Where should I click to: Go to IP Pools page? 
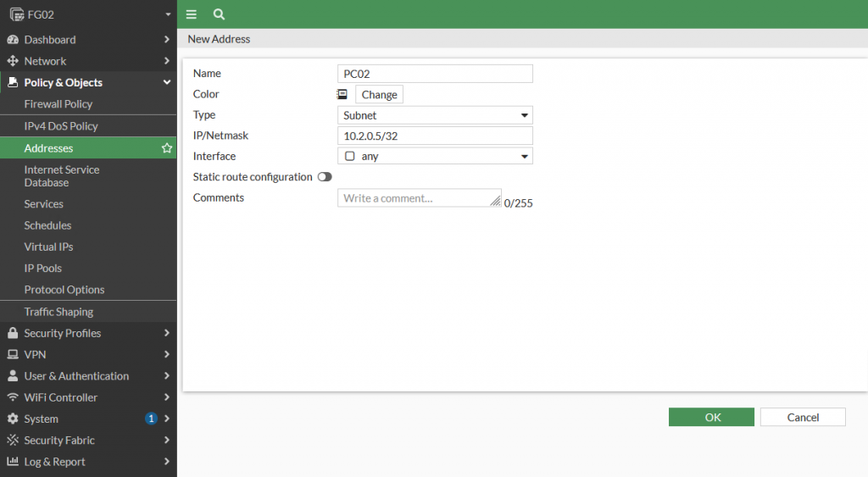(43, 268)
